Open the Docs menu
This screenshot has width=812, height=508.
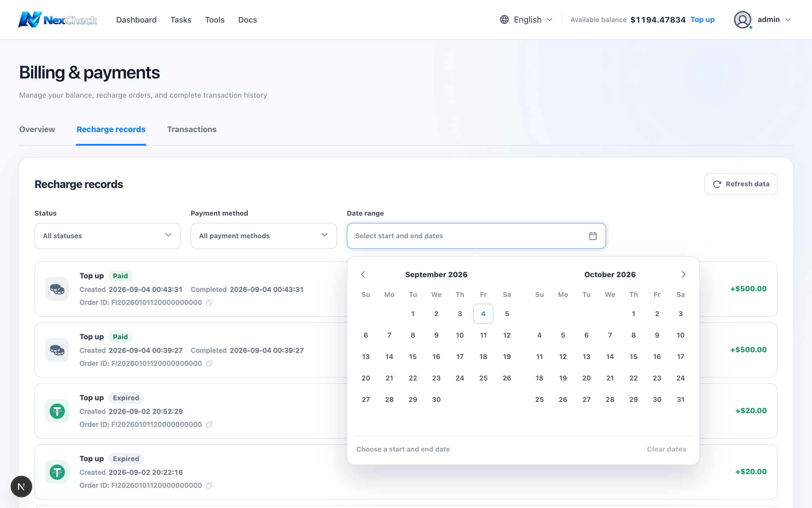(248, 20)
